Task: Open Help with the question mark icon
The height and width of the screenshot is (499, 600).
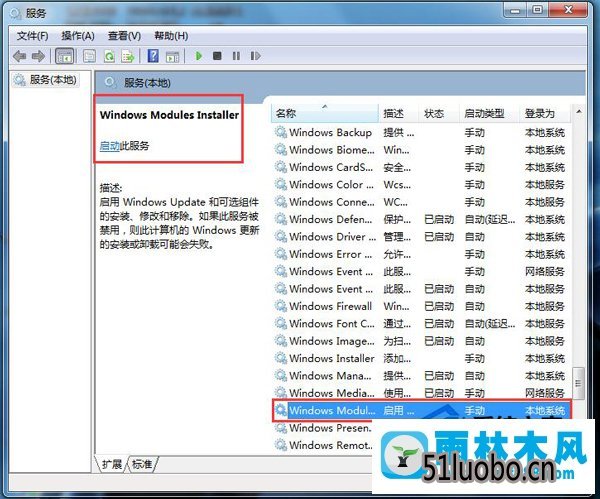Action: pos(153,56)
